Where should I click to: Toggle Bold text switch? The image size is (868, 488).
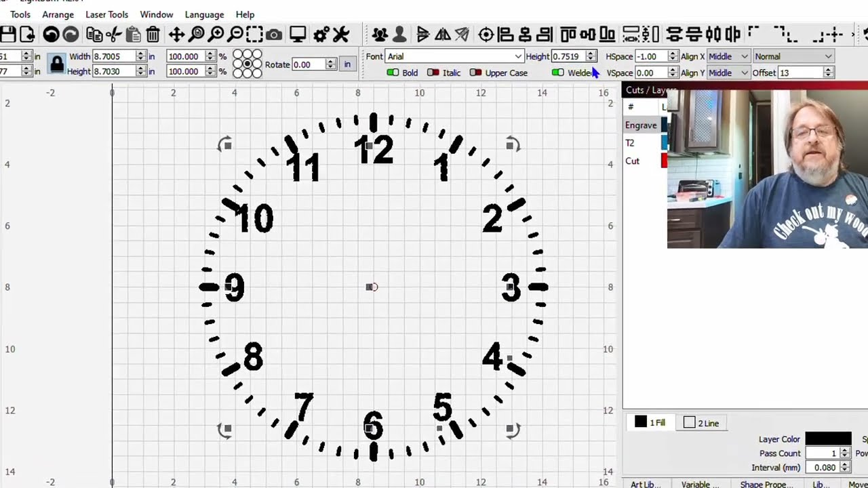[393, 73]
